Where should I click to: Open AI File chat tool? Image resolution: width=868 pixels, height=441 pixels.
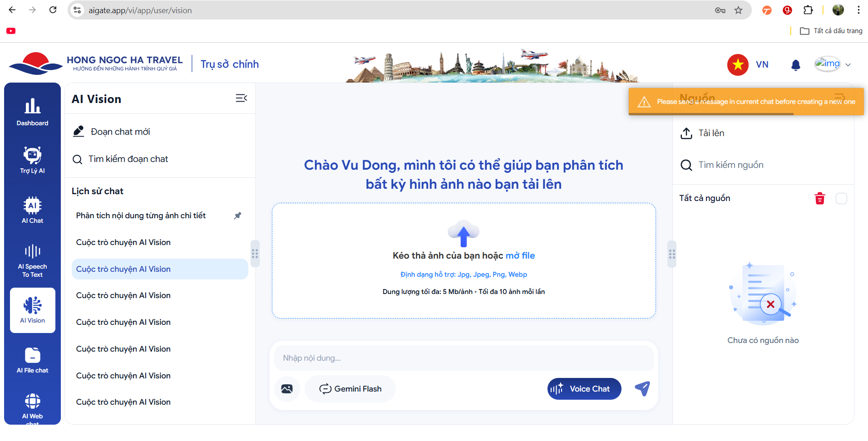tap(32, 360)
